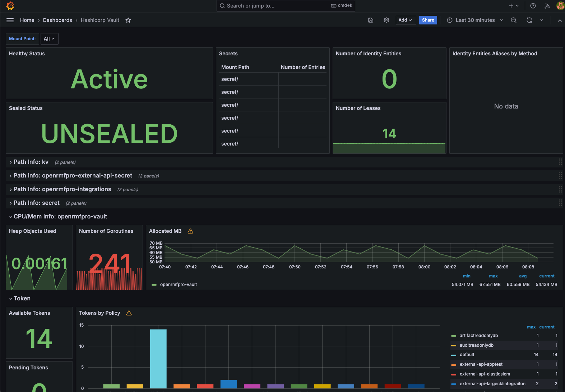
Task: Focus the Search or jump to field
Action: 286,6
